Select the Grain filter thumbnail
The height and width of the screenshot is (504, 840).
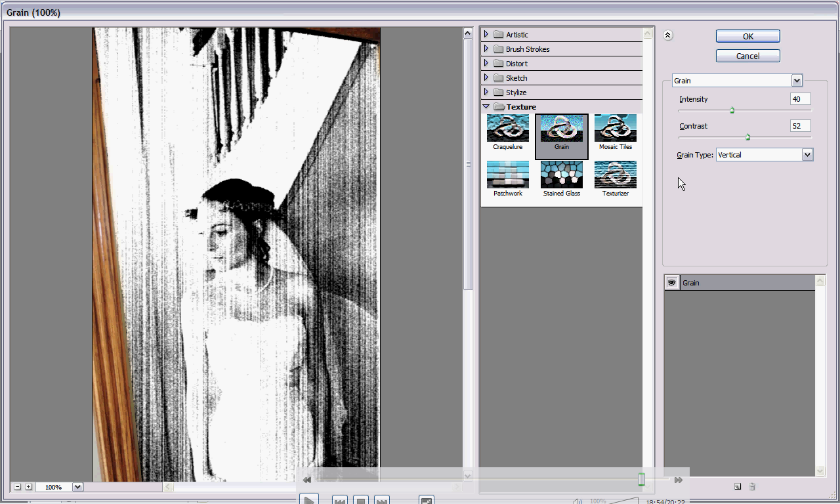(x=562, y=128)
